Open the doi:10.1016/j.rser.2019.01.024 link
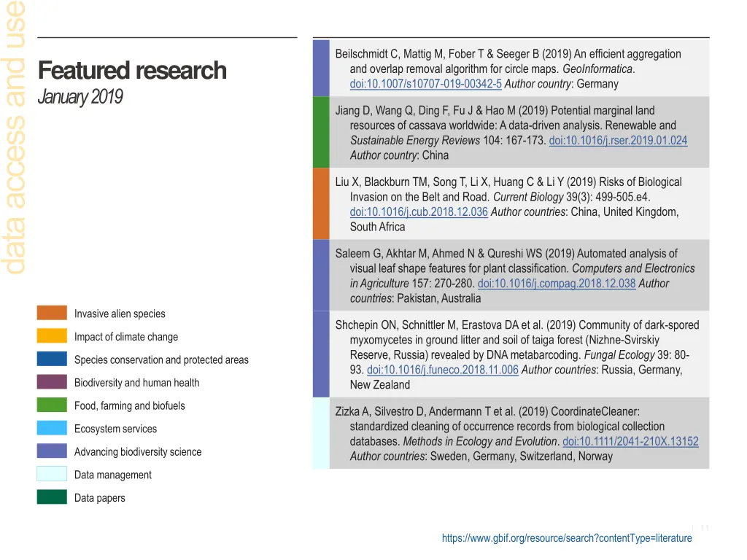This screenshot has height=560, width=747. (618, 141)
